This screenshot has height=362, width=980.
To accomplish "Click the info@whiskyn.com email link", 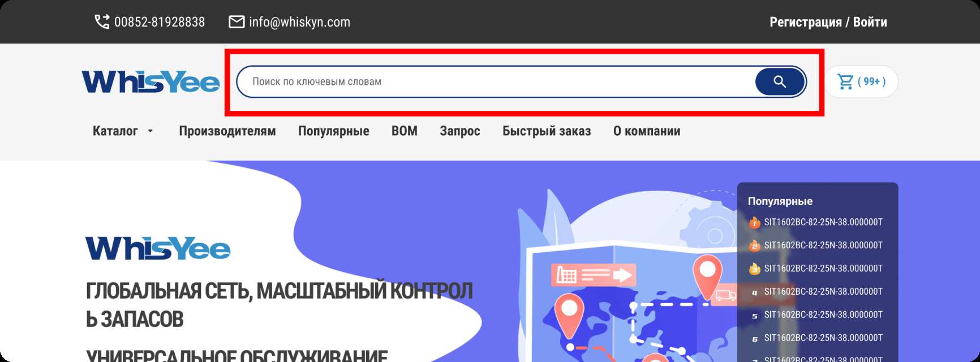I will 299,22.
